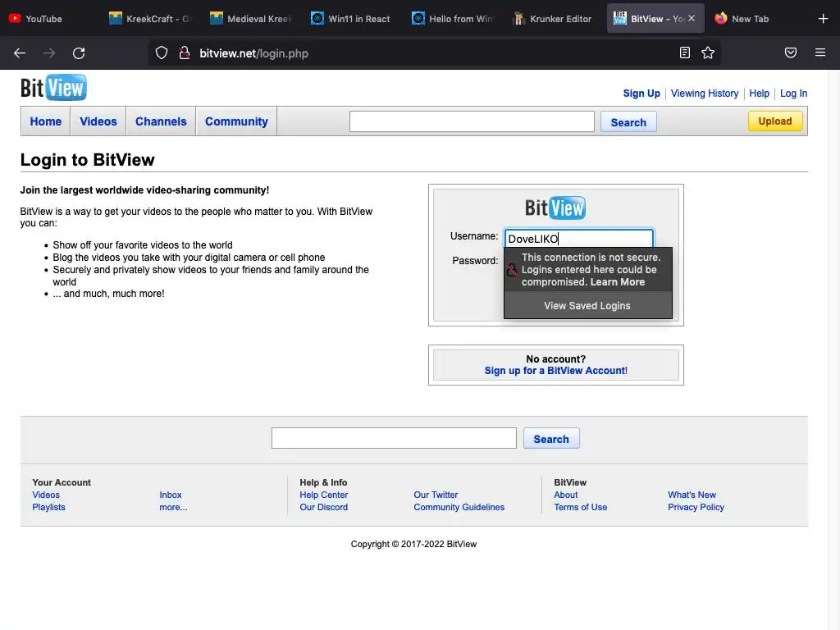The width and height of the screenshot is (840, 630).
Task: Open the Our Discord link
Action: pos(323,507)
